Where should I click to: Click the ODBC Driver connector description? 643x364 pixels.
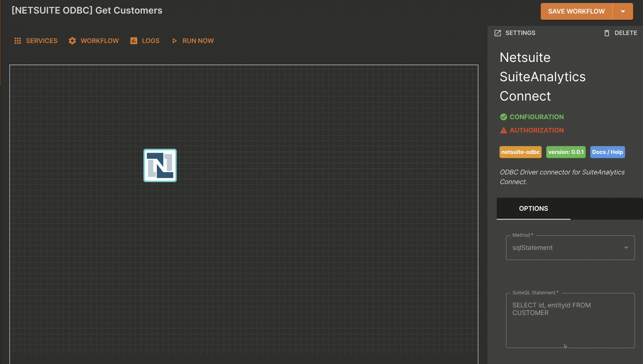click(x=562, y=177)
